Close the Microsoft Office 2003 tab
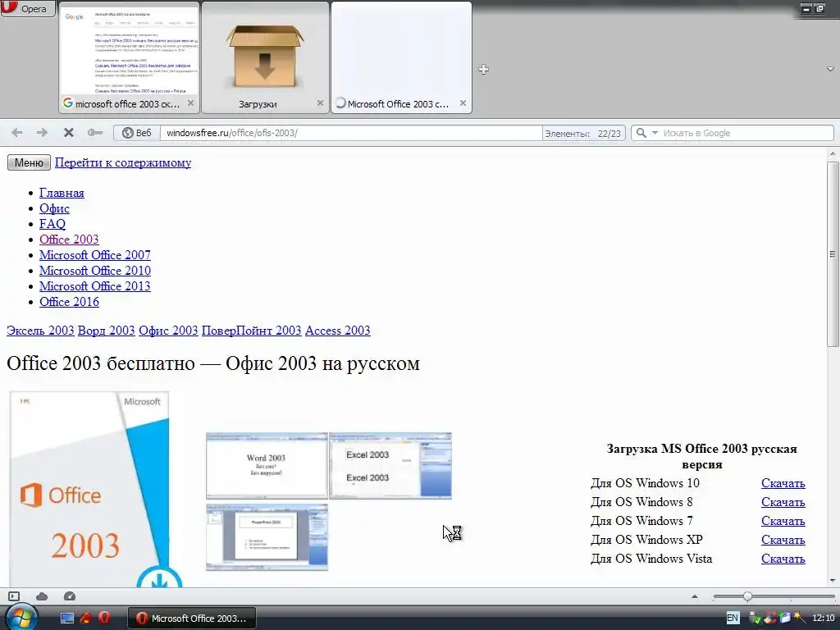The image size is (840, 630). coord(463,103)
